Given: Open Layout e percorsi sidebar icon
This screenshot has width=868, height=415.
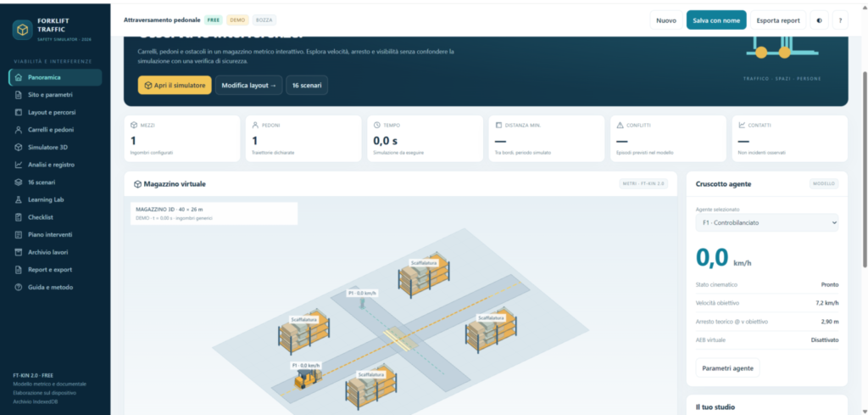Looking at the screenshot, I should click(x=19, y=113).
